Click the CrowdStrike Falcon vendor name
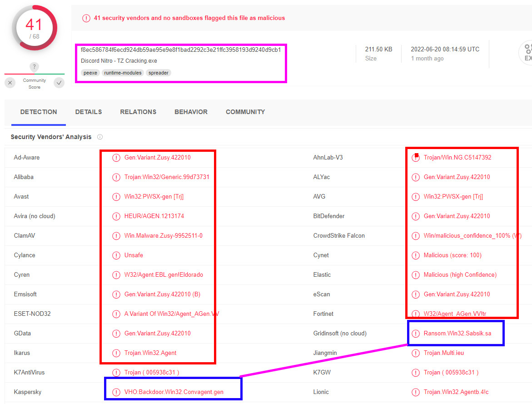 [x=338, y=235]
